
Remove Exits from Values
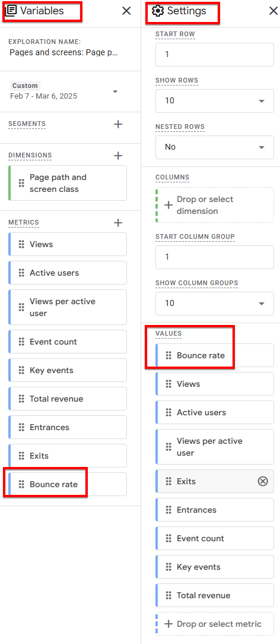[262, 481]
